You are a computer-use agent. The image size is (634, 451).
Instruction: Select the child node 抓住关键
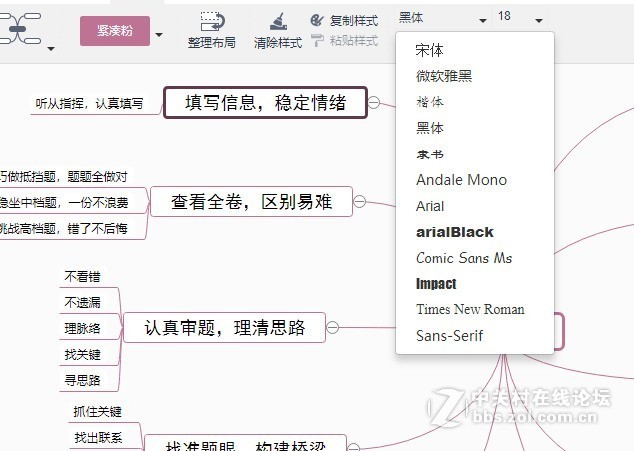pos(97,412)
